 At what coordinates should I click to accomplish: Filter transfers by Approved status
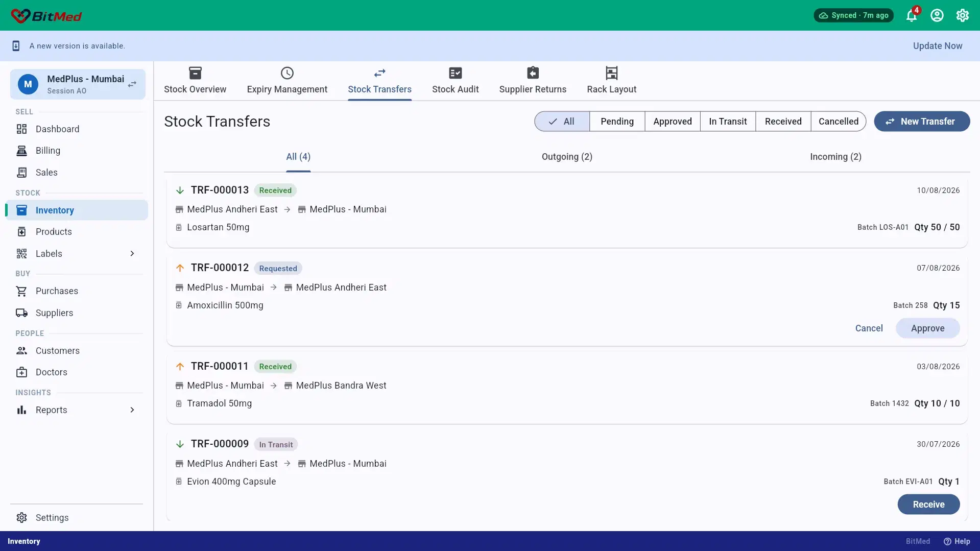pos(673,122)
